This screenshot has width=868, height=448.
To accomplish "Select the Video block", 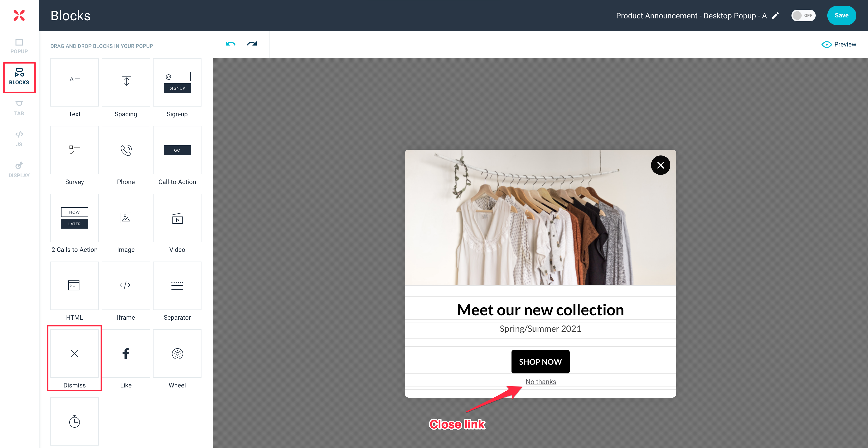I will [177, 218].
